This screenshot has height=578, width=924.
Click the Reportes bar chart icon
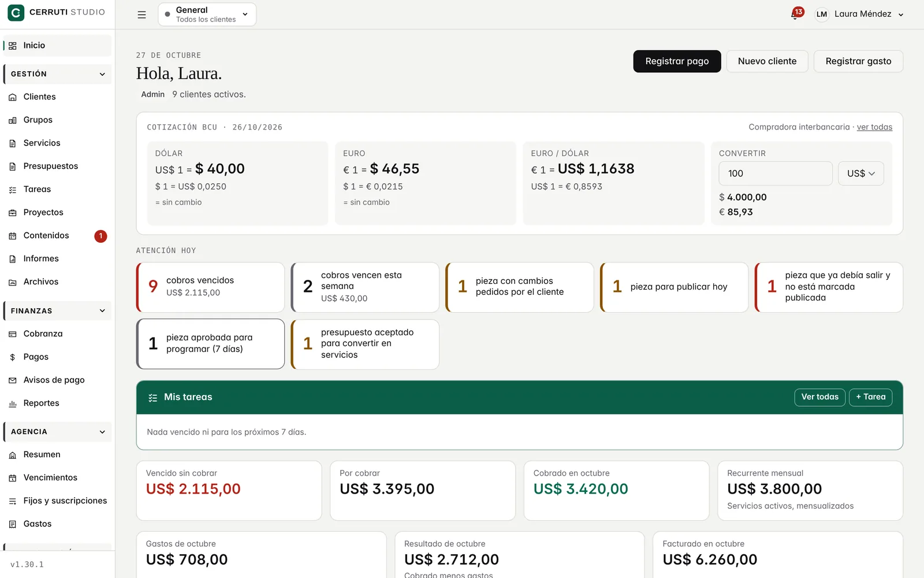click(13, 403)
